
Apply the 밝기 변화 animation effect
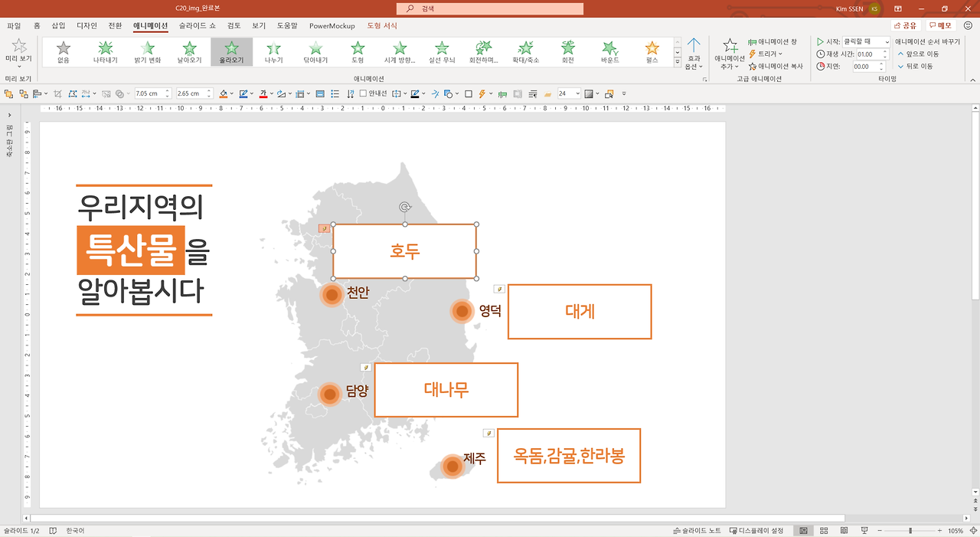[x=148, y=52]
